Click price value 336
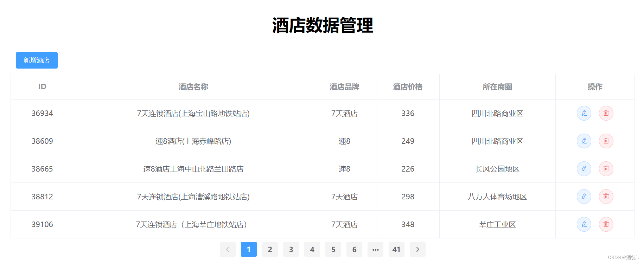 coord(408,113)
